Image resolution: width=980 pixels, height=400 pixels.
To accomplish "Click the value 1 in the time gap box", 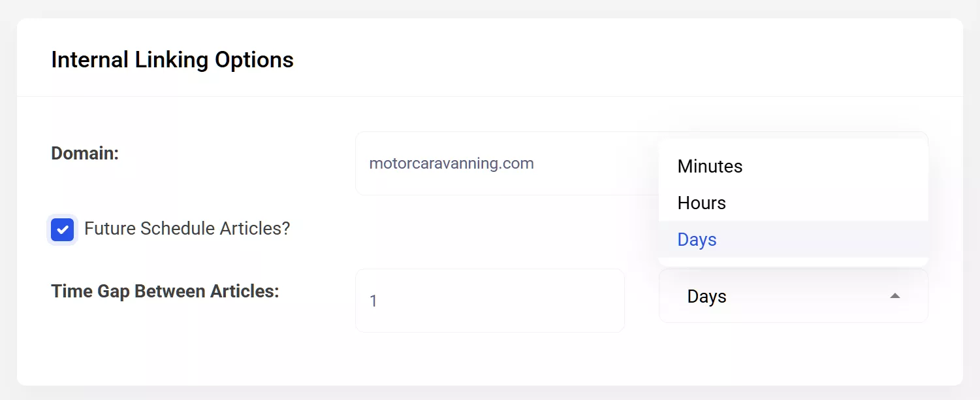I will point(373,301).
